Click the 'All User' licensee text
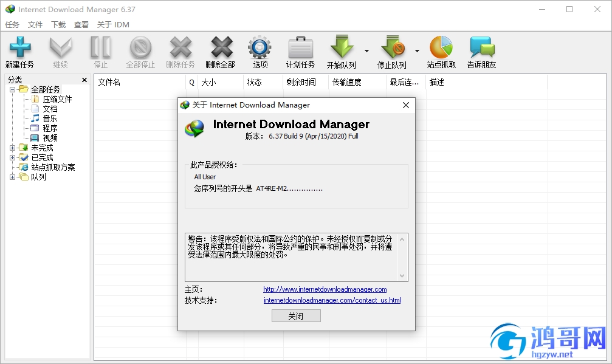 205,177
